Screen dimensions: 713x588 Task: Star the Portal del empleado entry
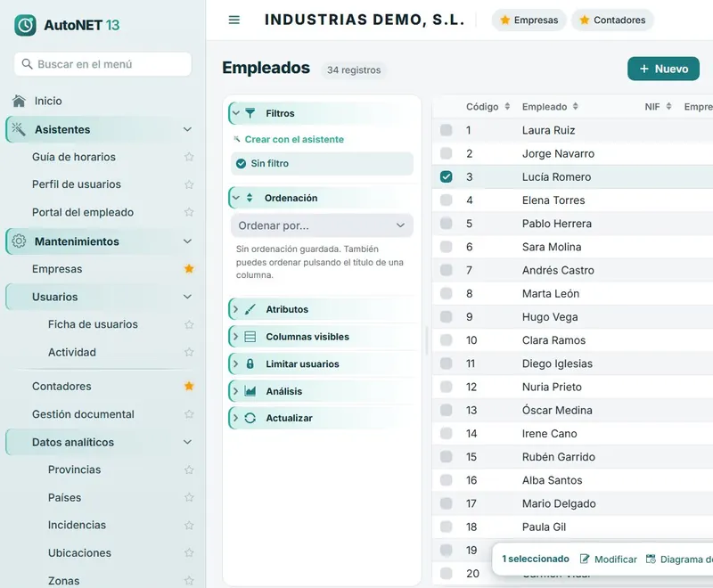point(189,212)
